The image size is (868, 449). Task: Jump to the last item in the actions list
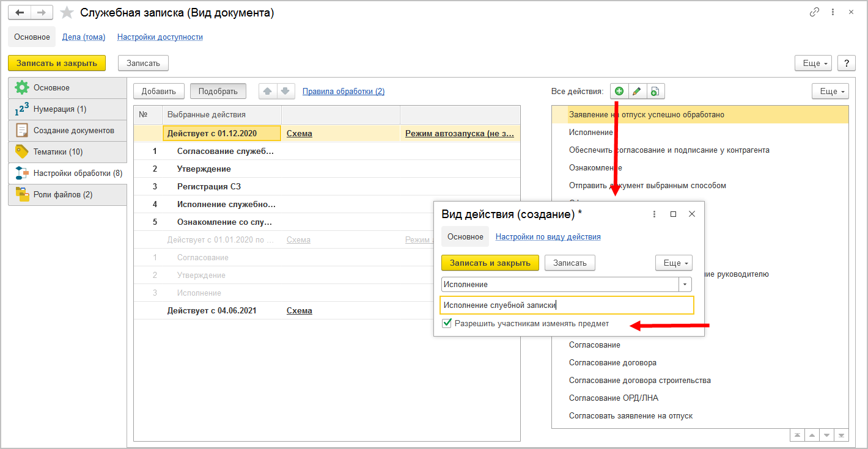pos(842,435)
